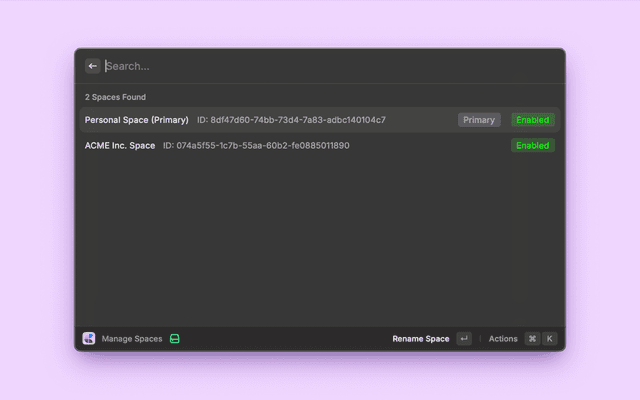Select the Personal Space (Primary) row
Screen dimensions: 640x400
coord(320,120)
